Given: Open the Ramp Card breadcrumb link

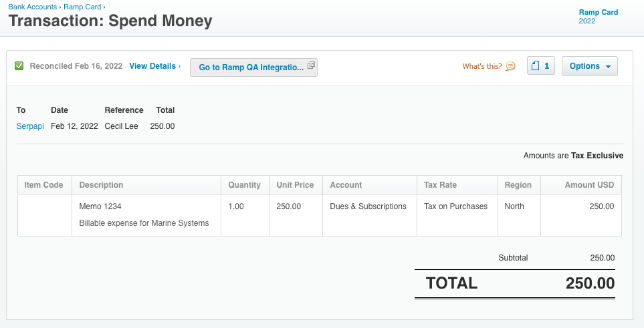Looking at the screenshot, I should tap(82, 7).
